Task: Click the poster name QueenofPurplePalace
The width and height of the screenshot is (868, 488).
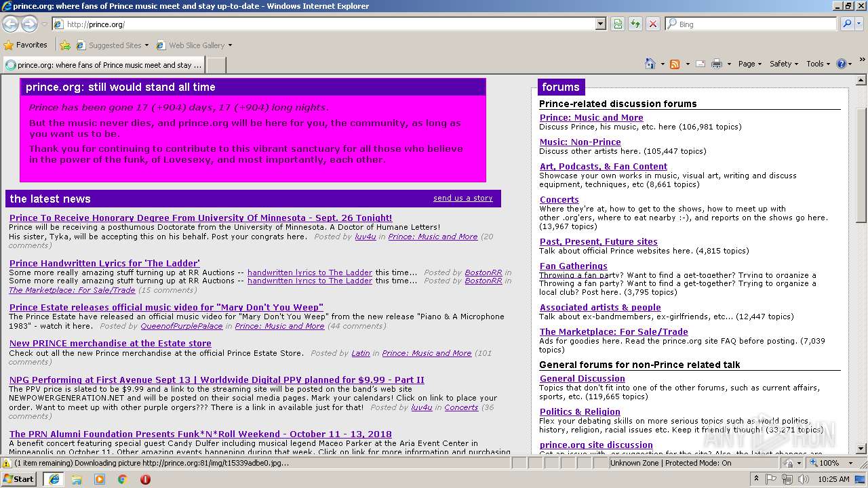Action: [182, 326]
